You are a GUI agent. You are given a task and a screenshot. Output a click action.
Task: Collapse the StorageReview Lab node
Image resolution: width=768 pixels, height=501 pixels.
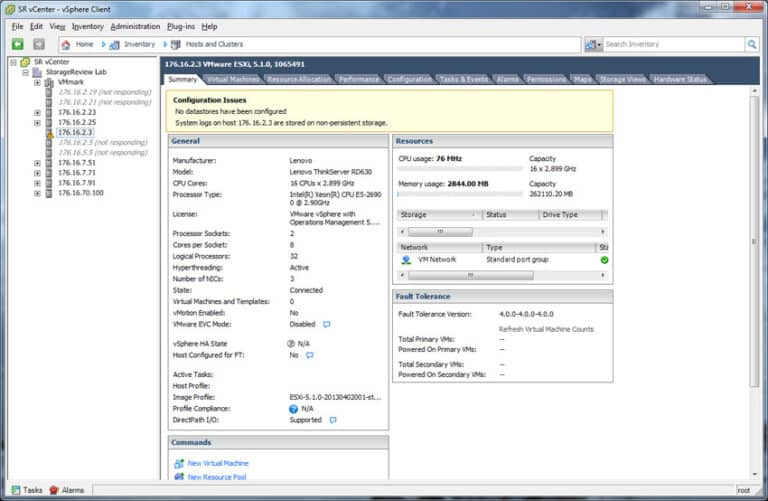(25, 72)
